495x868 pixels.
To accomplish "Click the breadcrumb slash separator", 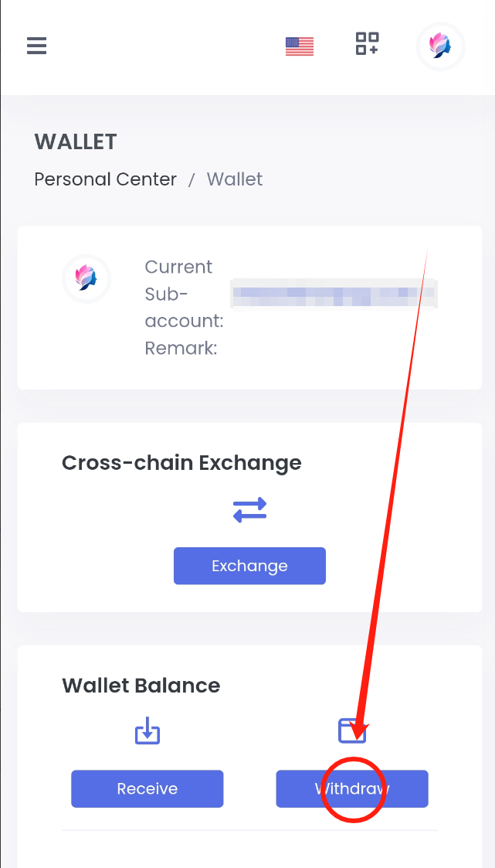I will click(192, 180).
